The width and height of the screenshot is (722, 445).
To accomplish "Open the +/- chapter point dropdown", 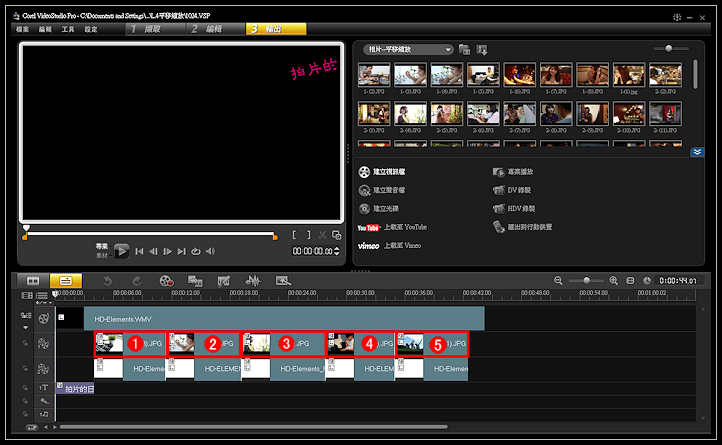I will pos(44,303).
